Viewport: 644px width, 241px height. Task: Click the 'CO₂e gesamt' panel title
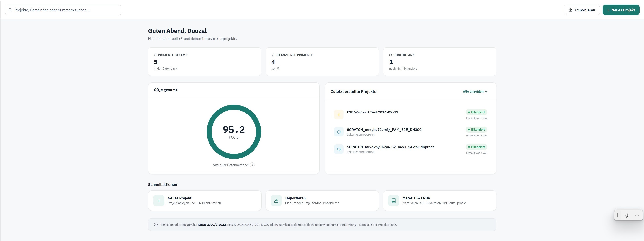(x=165, y=90)
